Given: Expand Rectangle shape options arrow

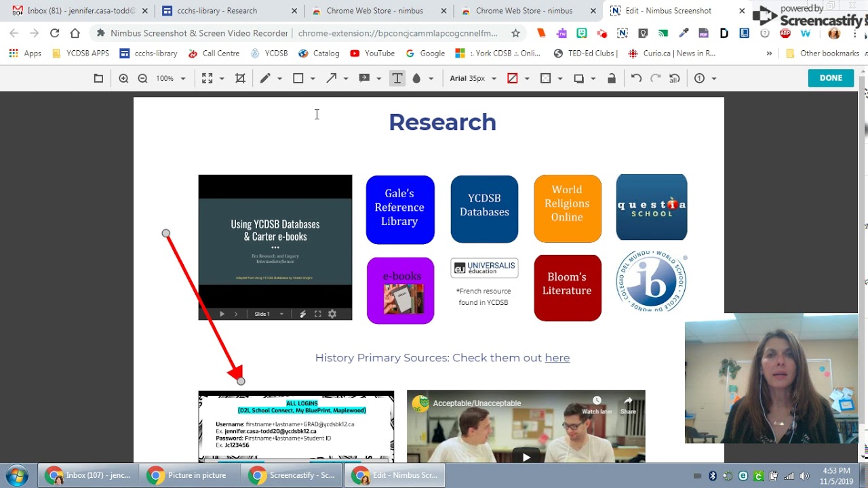Looking at the screenshot, I should click(313, 79).
